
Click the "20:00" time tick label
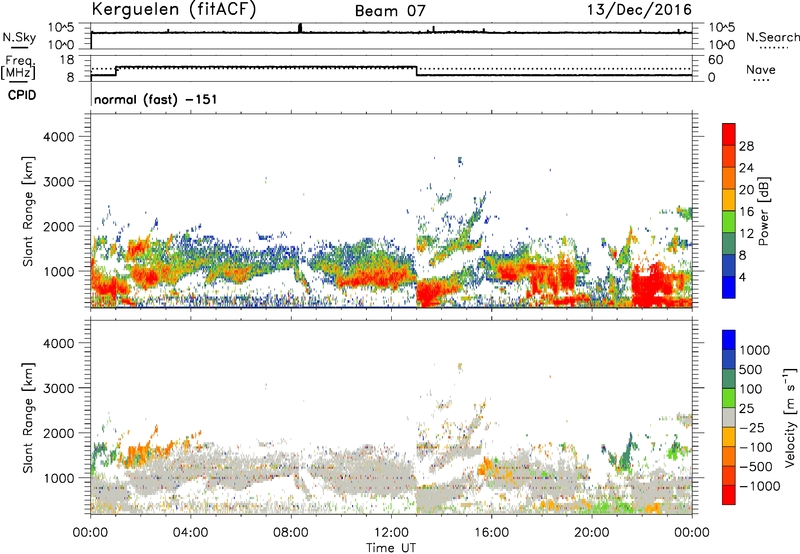[592, 533]
